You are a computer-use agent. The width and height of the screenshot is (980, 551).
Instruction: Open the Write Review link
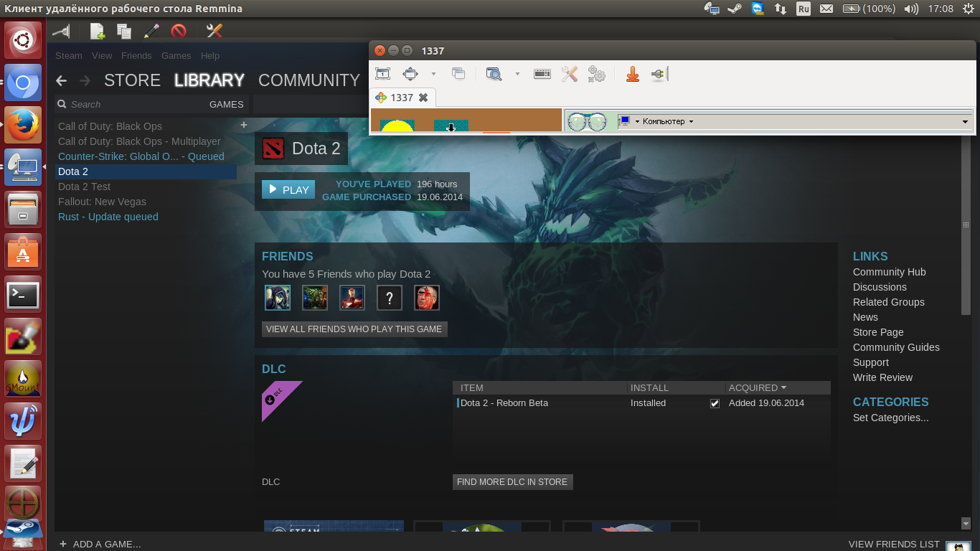(882, 377)
